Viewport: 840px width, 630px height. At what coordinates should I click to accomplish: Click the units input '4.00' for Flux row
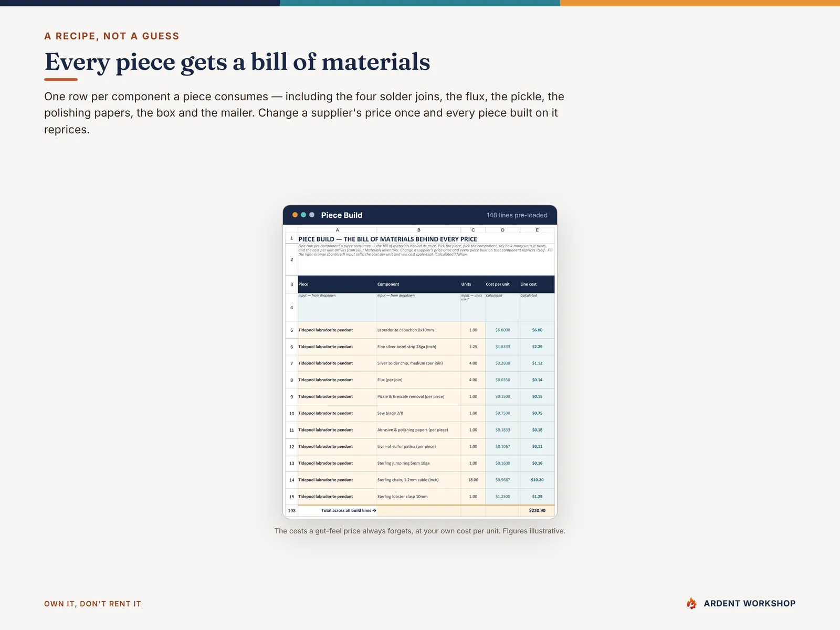(x=473, y=380)
